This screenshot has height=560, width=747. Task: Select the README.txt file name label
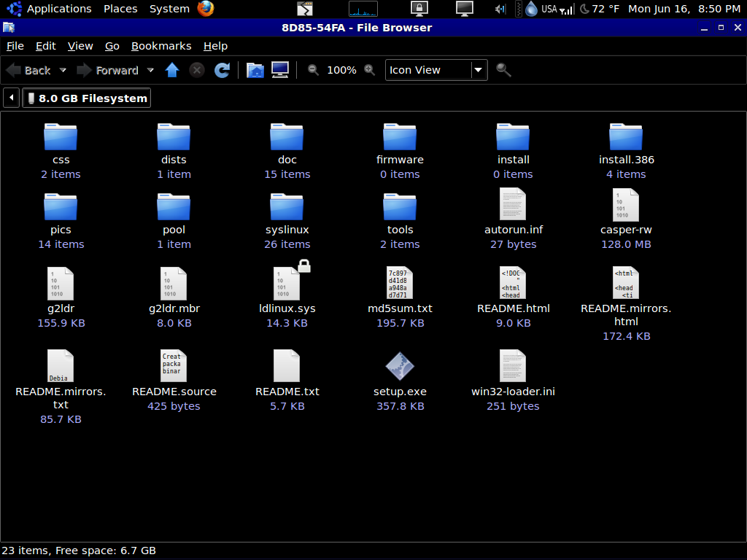(x=287, y=392)
